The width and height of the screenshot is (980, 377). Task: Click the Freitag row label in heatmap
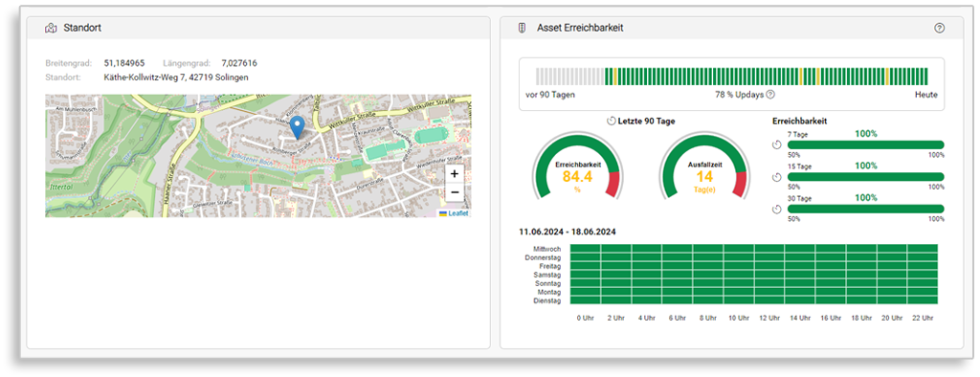click(x=550, y=266)
